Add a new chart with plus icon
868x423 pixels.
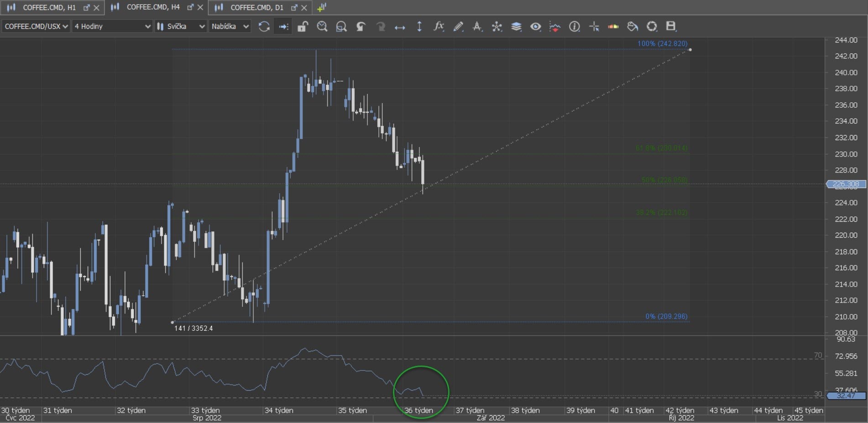click(x=322, y=7)
